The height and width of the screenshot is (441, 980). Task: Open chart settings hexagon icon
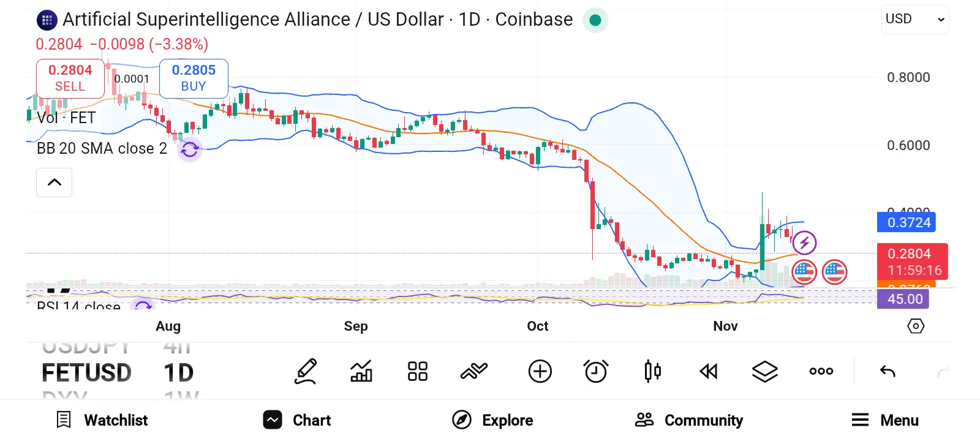click(915, 326)
